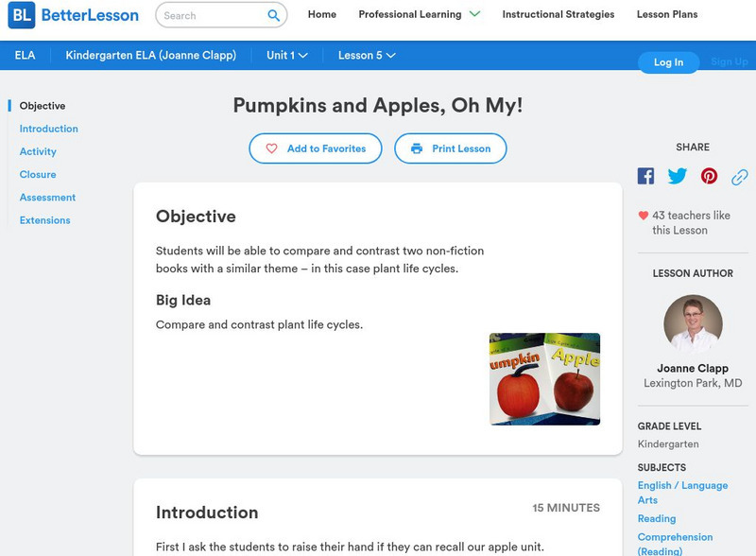This screenshot has height=556, width=756.
Task: Click the Log In button
Action: point(668,62)
